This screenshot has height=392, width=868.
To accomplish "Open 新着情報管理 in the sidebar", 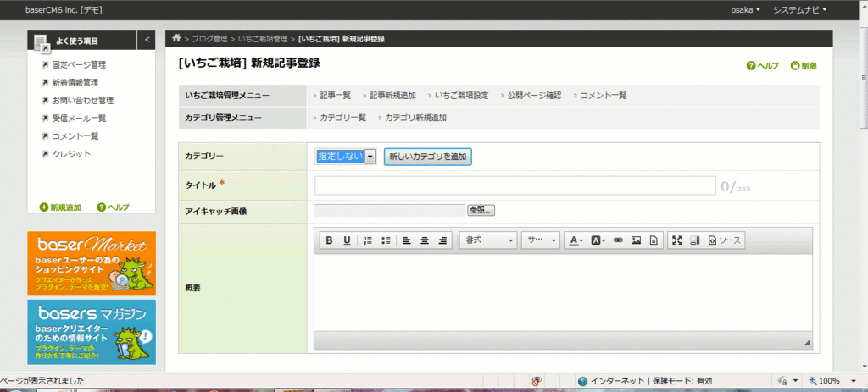I will point(75,83).
